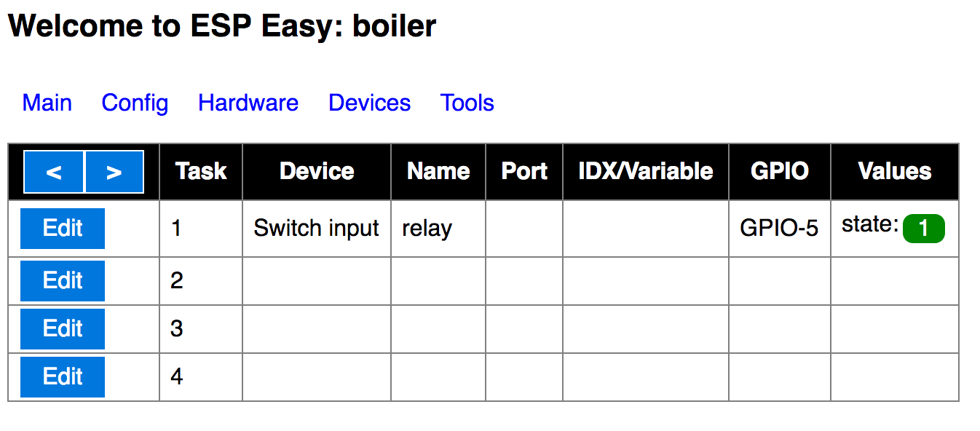Select the "relay" name cell

point(427,229)
